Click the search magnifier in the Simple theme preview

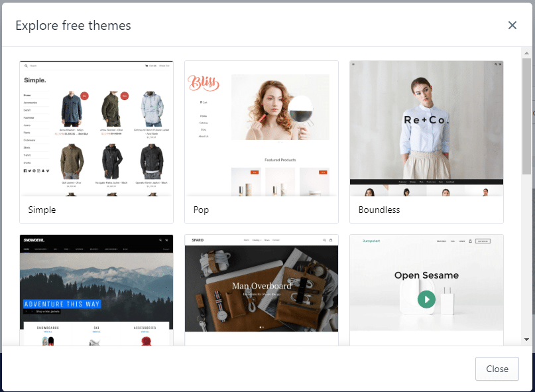point(27,66)
